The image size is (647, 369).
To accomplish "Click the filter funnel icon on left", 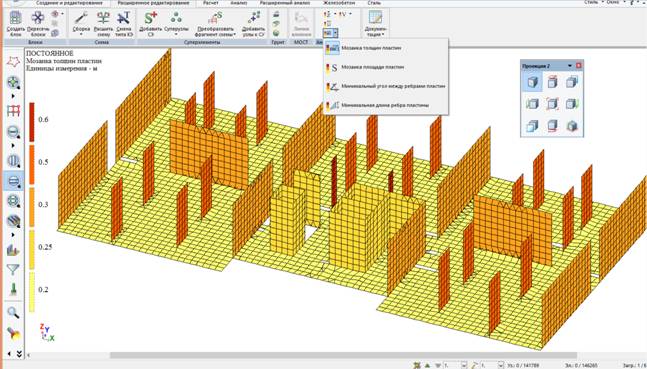I will click(x=13, y=270).
